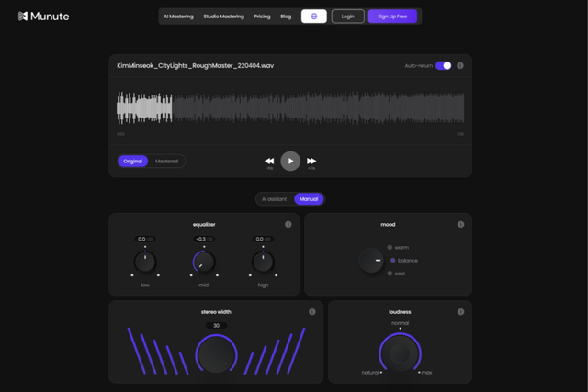This screenshot has width=588, height=392.
Task: View loudness info icon
Action: point(460,312)
